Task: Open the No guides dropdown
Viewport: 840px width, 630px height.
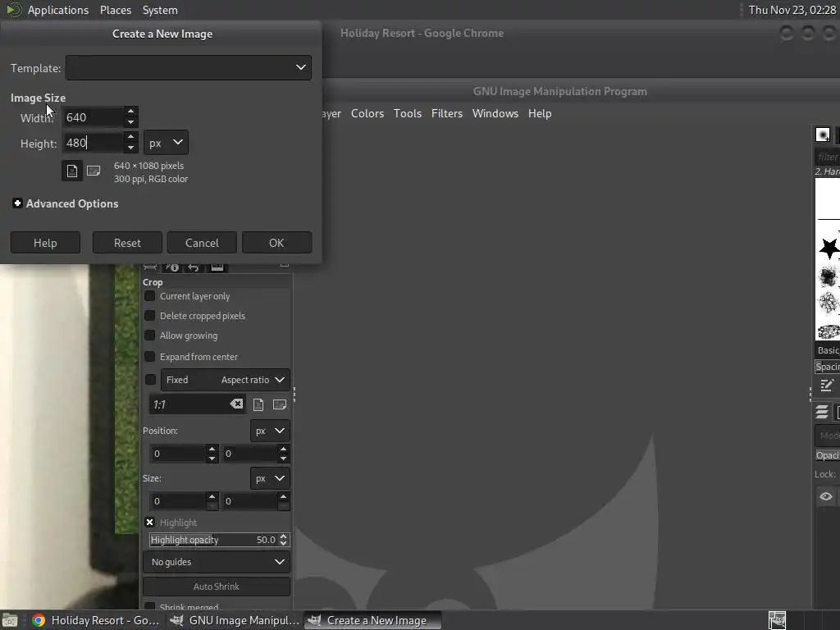Action: pos(217,561)
